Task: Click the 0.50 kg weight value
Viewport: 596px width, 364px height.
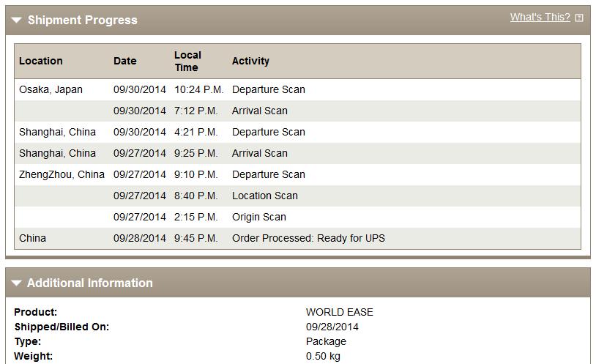Action: 323,357
